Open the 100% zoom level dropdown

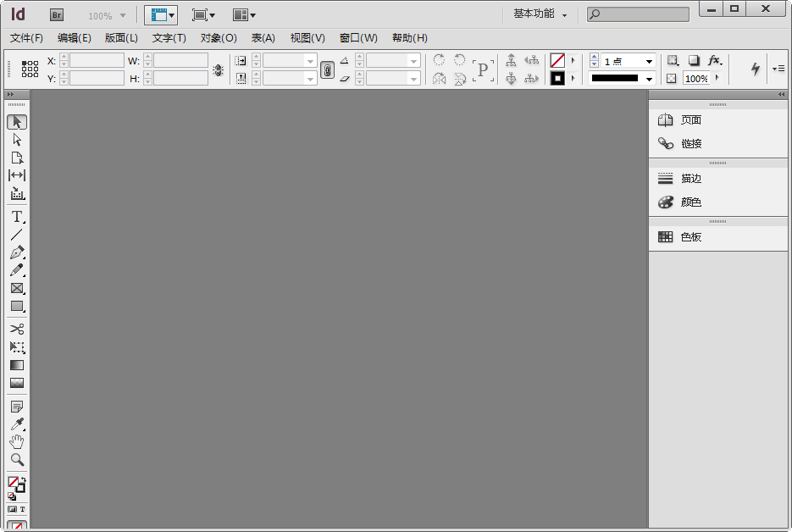tap(106, 14)
